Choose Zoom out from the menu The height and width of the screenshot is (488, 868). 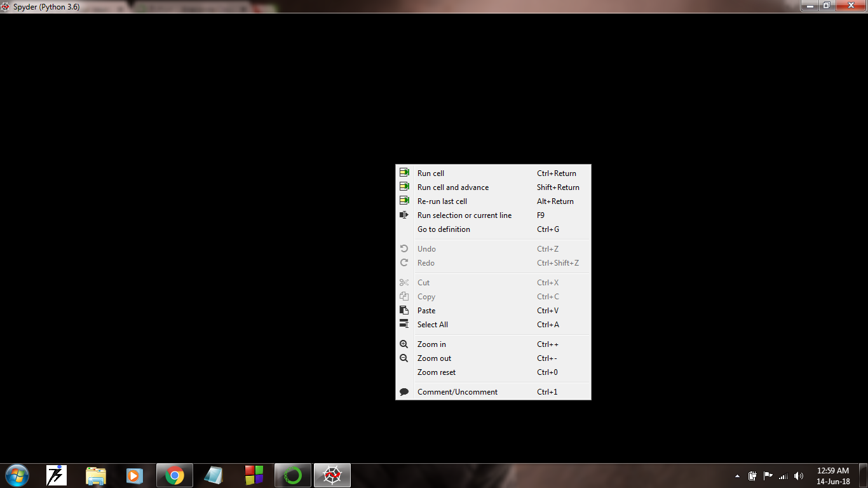pyautogui.click(x=493, y=358)
